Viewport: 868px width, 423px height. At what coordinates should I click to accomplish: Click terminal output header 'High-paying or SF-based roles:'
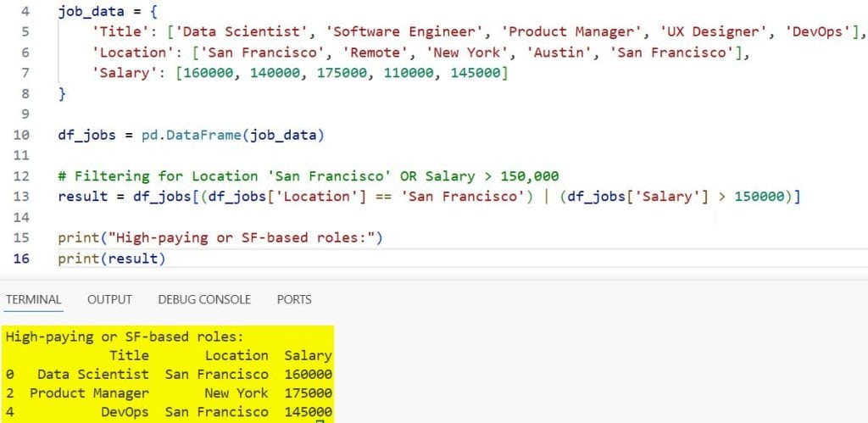[x=125, y=337]
